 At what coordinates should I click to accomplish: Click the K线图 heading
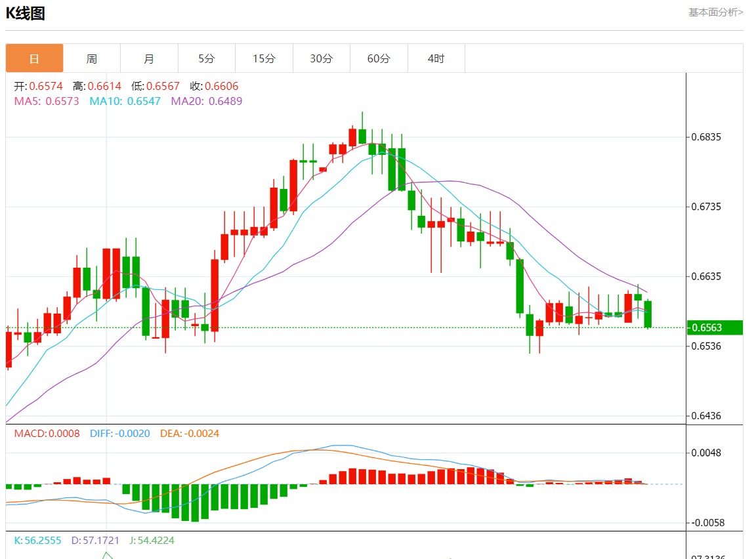pyautogui.click(x=26, y=13)
